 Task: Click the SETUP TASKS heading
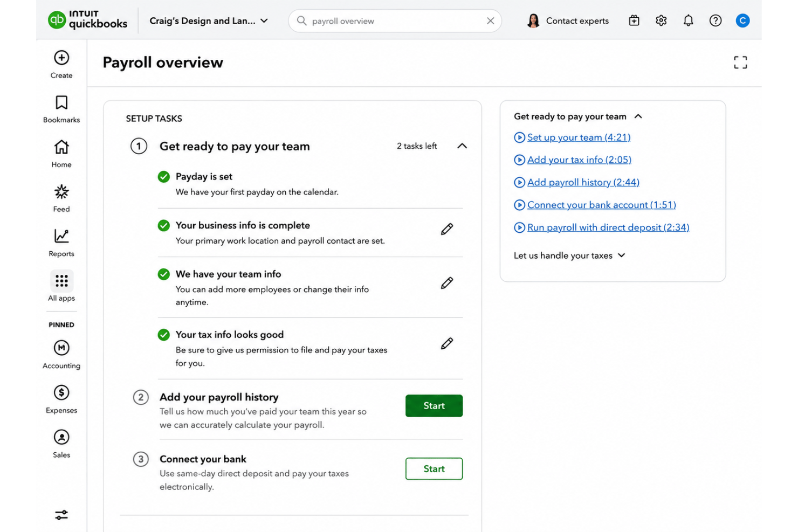[154, 119]
